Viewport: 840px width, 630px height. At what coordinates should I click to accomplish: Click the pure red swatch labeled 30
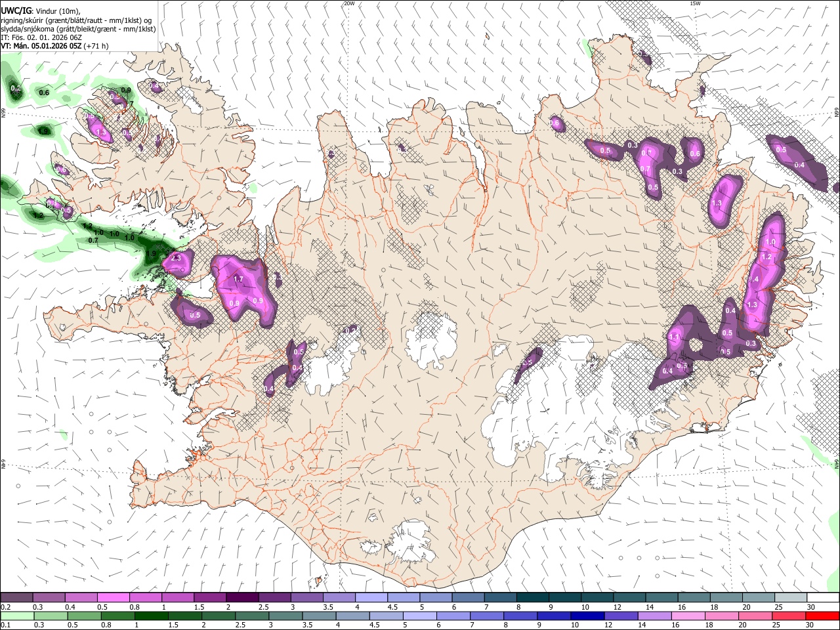pyautogui.click(x=822, y=616)
